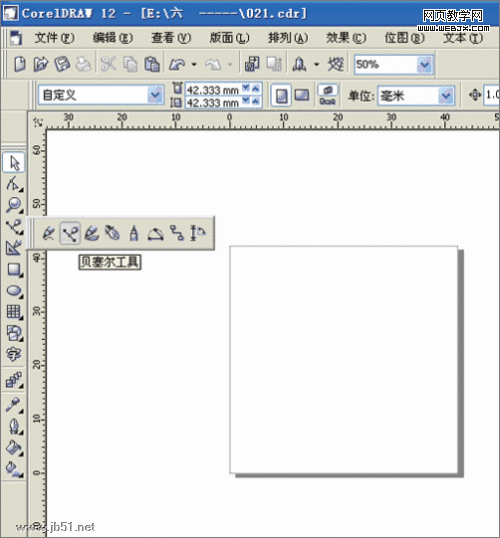Open the 版面(L) menu
The image size is (500, 538).
tap(229, 38)
